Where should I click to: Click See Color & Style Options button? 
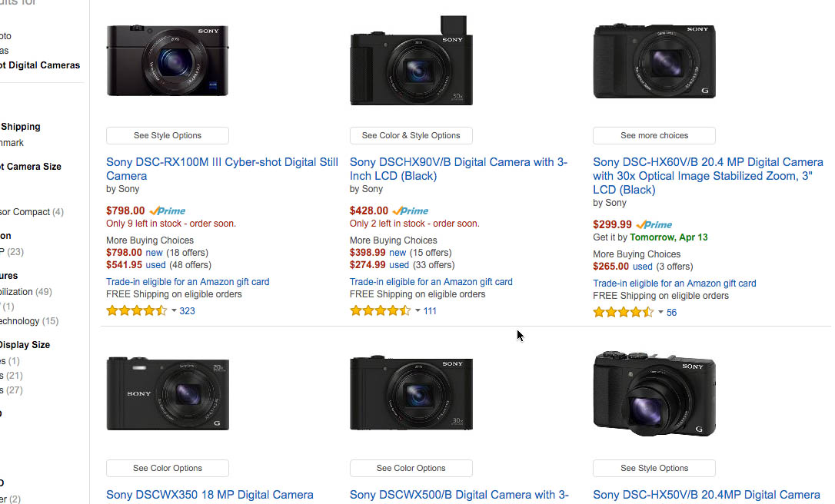point(411,135)
